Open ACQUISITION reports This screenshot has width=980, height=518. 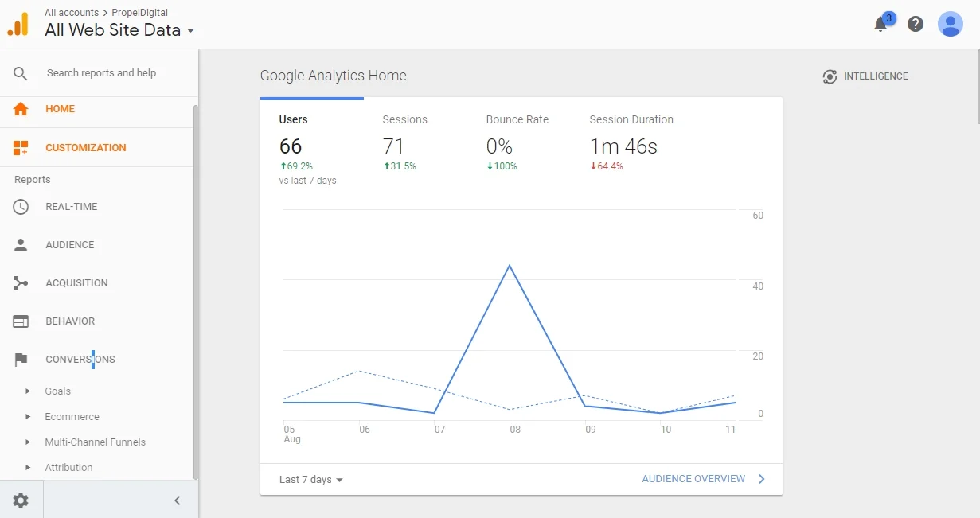(x=76, y=283)
